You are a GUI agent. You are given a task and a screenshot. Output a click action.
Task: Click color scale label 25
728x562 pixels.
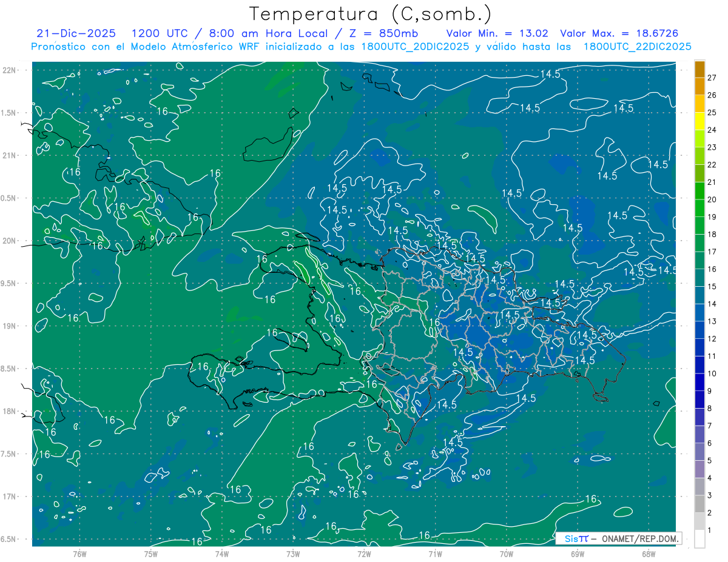coord(712,113)
